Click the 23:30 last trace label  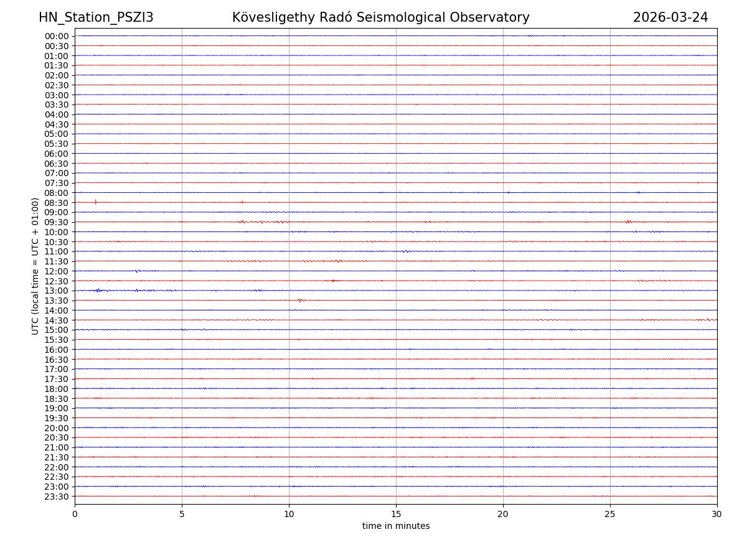pos(57,497)
